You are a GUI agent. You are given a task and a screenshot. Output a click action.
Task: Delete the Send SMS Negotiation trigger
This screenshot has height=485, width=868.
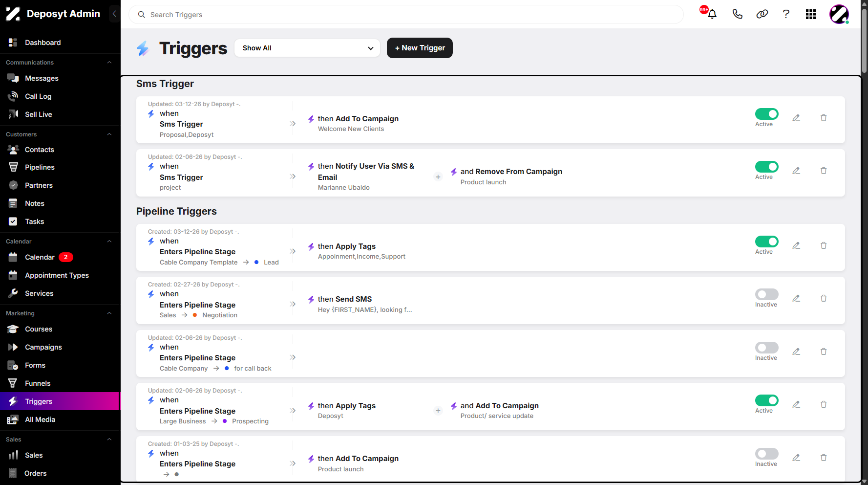(x=824, y=298)
